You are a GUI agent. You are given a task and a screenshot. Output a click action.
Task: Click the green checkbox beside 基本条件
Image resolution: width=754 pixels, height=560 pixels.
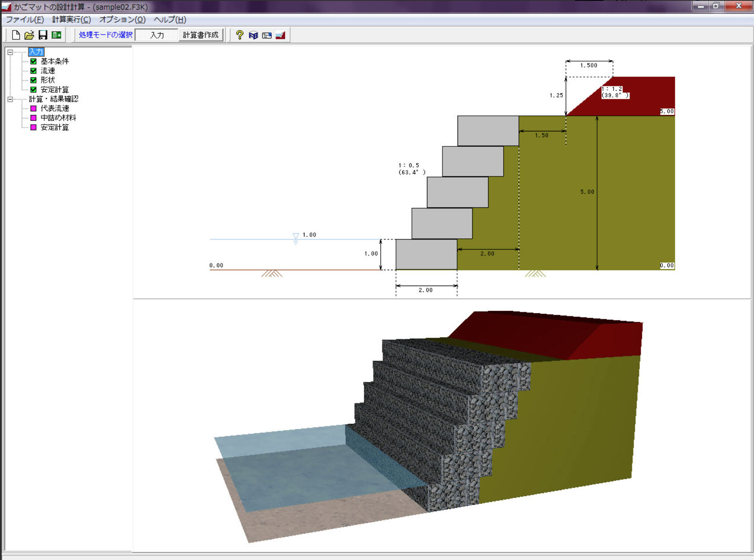click(x=33, y=61)
